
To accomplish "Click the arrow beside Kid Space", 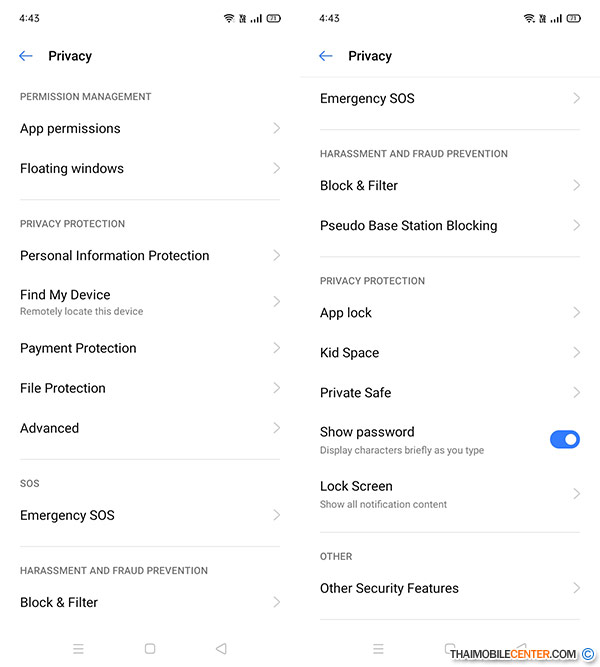I will [x=576, y=352].
